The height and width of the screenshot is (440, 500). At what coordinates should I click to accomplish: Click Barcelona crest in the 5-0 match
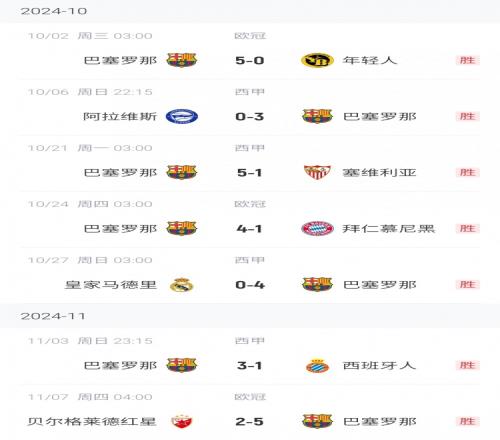(x=182, y=60)
